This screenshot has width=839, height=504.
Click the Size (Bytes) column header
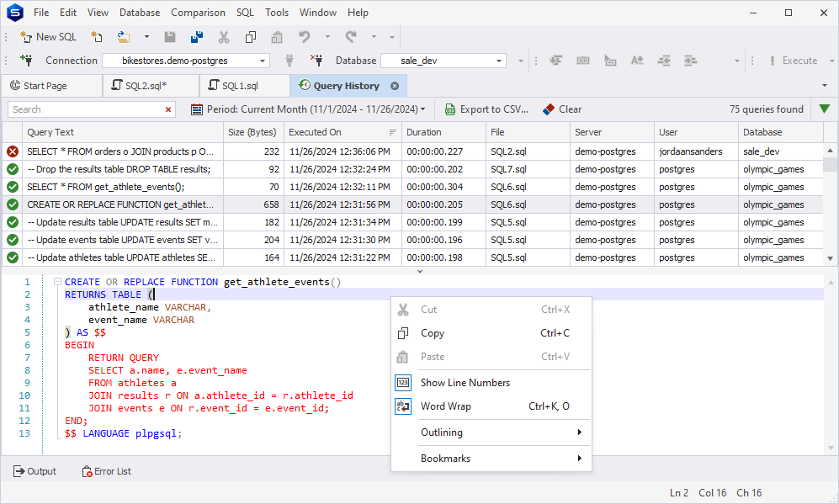tap(253, 132)
